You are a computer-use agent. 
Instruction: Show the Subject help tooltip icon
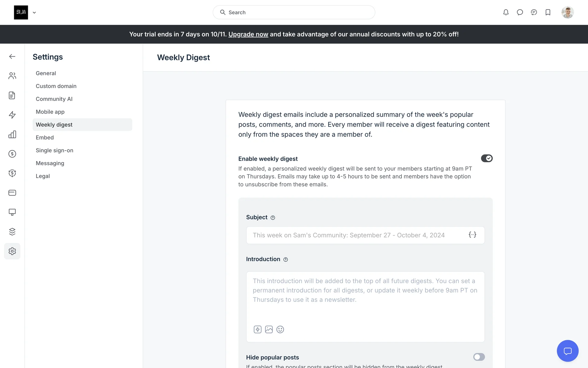(273, 218)
